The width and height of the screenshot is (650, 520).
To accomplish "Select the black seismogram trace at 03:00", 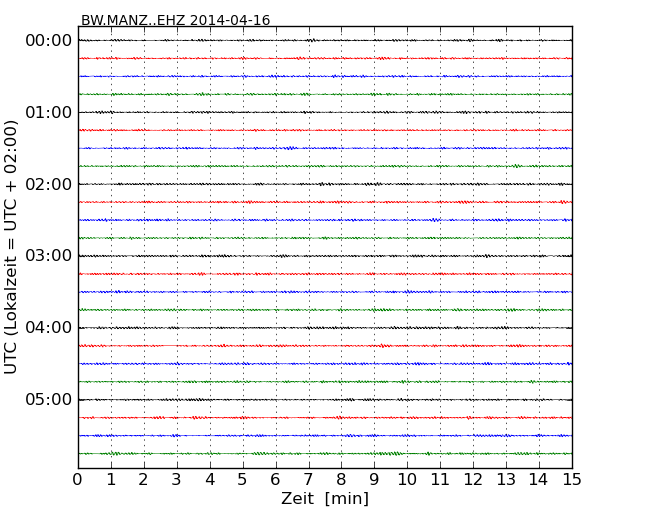I will click(x=325, y=256).
